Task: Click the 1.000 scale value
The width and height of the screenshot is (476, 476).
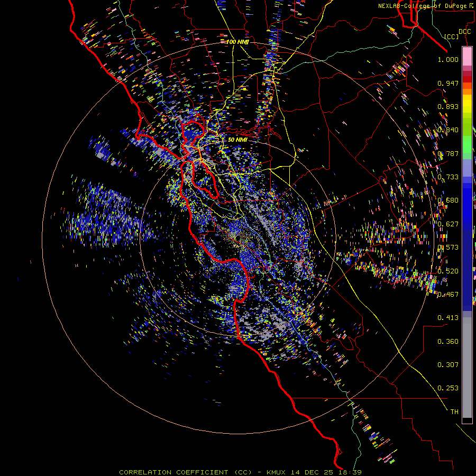Action: pos(448,59)
